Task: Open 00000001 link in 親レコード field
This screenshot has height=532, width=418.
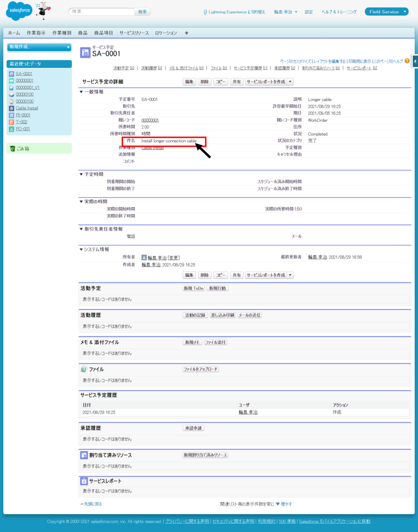Action: (150, 120)
